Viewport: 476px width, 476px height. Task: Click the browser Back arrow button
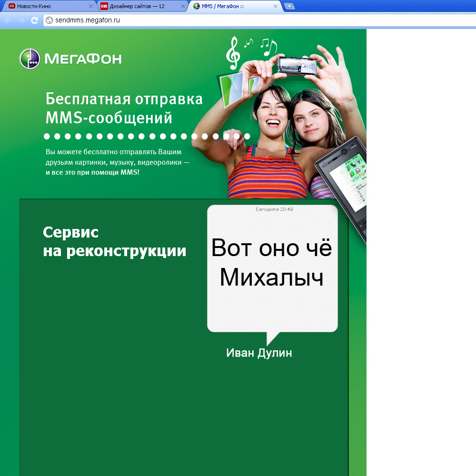pyautogui.click(x=8, y=20)
